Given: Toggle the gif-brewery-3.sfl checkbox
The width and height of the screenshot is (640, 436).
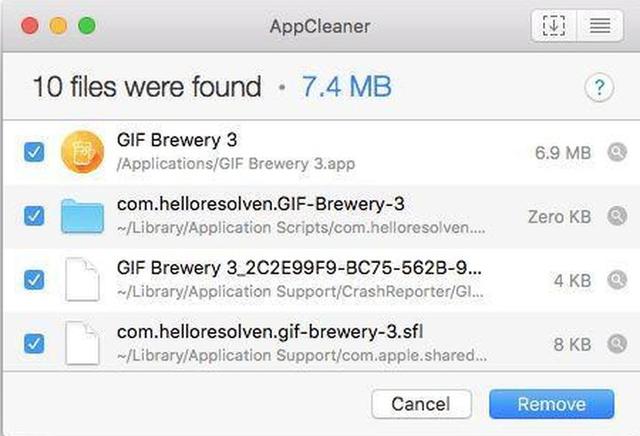Looking at the screenshot, I should (x=34, y=343).
